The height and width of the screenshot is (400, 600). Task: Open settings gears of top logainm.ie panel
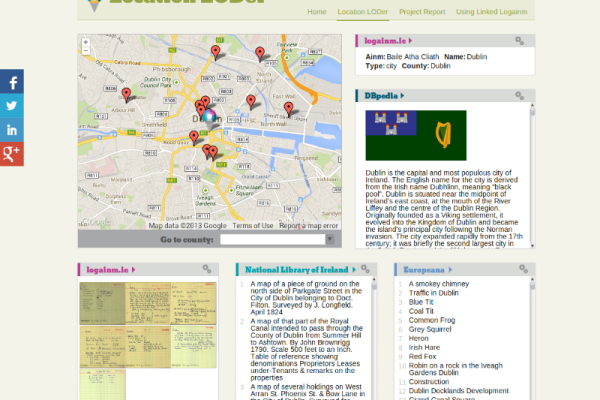(519, 41)
